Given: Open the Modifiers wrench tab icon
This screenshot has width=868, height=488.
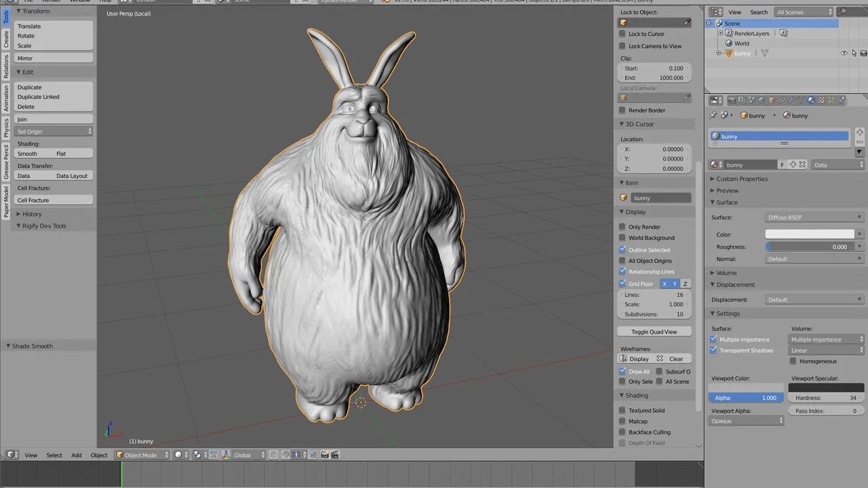Looking at the screenshot, I should [x=791, y=100].
